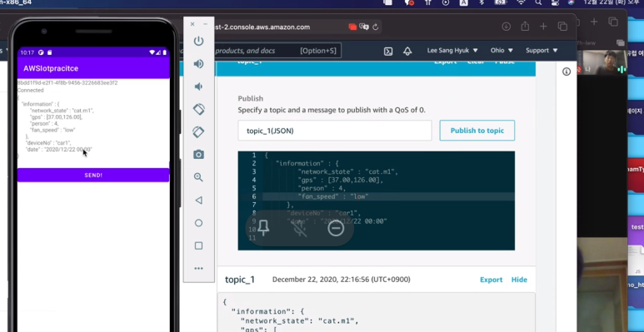Tap the emulator back triangle button
The height and width of the screenshot is (332, 644).
pos(199,201)
